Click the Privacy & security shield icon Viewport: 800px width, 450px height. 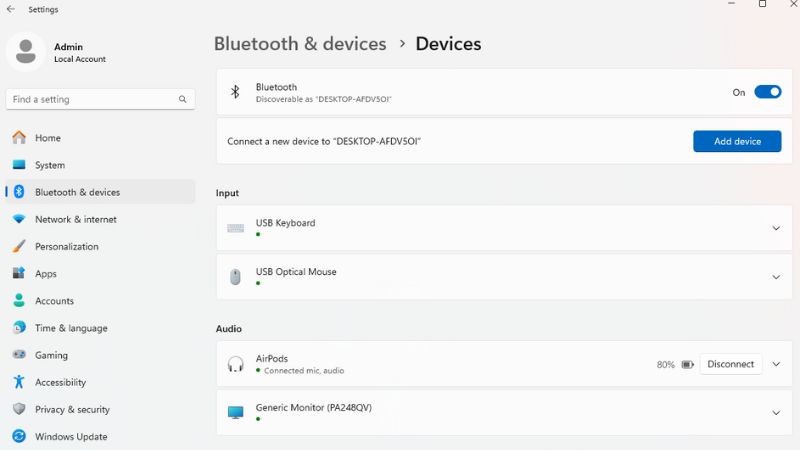tap(19, 409)
